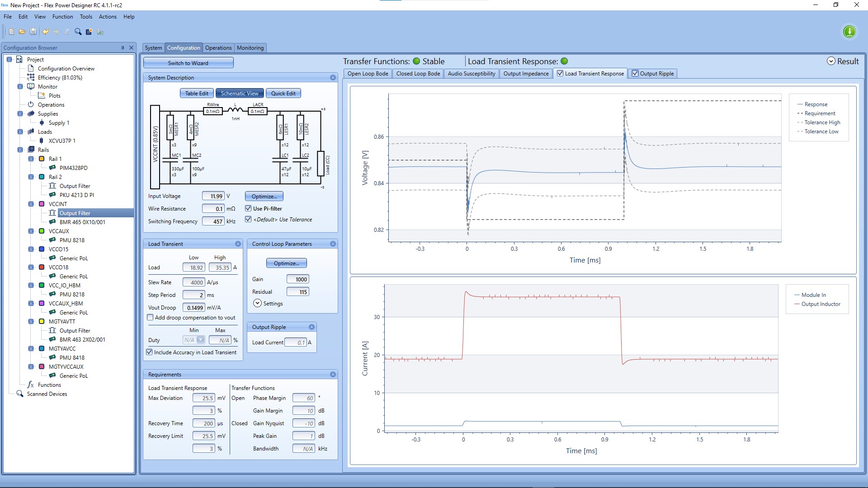This screenshot has width=868, height=488.
Task: Click the green Stable status indicator
Action: [x=416, y=61]
